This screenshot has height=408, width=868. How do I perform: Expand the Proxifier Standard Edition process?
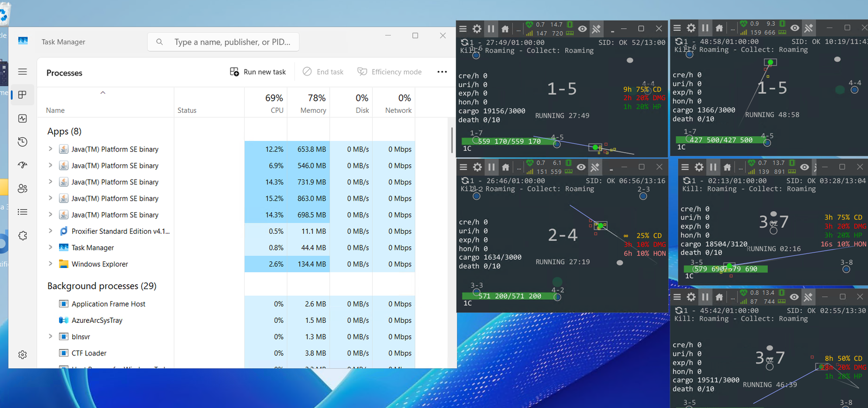(50, 231)
